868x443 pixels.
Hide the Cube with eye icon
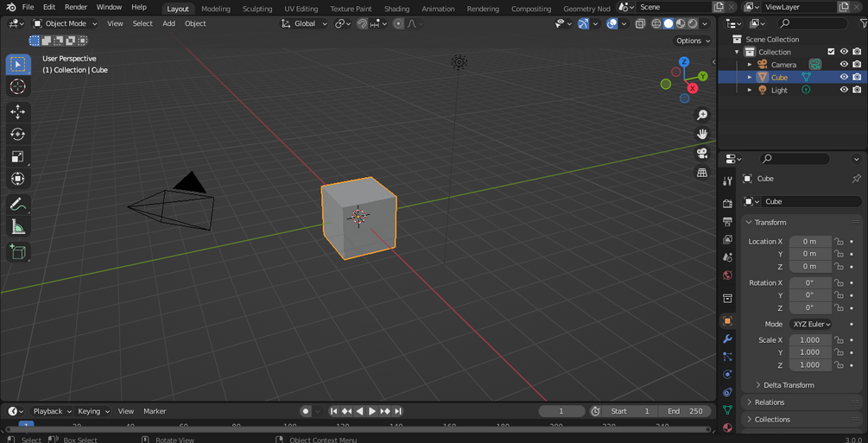click(844, 77)
